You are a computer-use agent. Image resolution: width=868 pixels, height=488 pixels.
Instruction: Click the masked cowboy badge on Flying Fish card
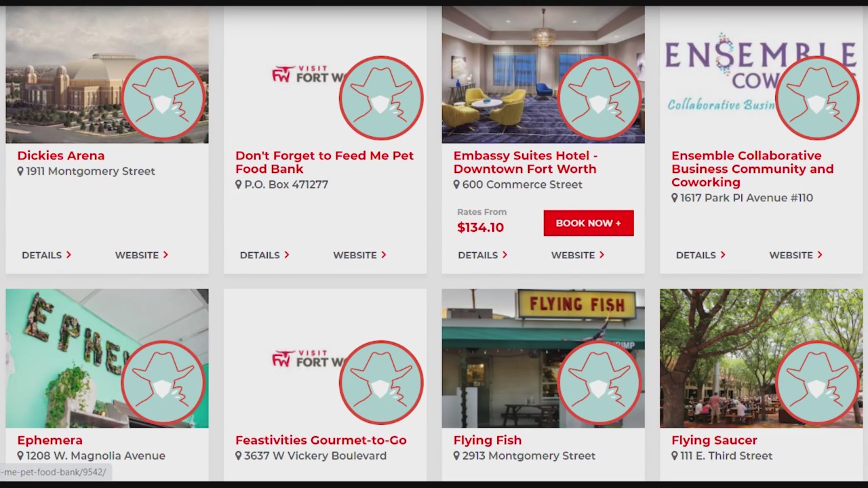point(599,383)
